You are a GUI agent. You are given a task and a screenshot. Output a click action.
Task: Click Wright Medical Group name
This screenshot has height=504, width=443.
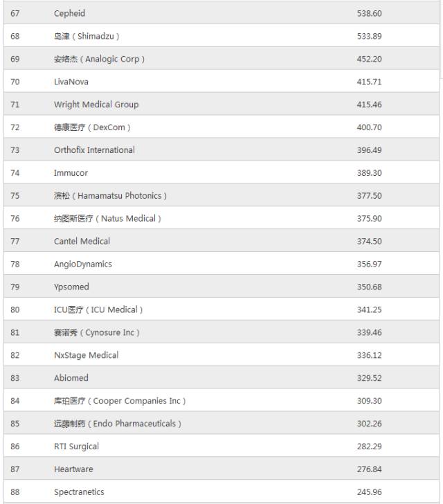(96, 105)
